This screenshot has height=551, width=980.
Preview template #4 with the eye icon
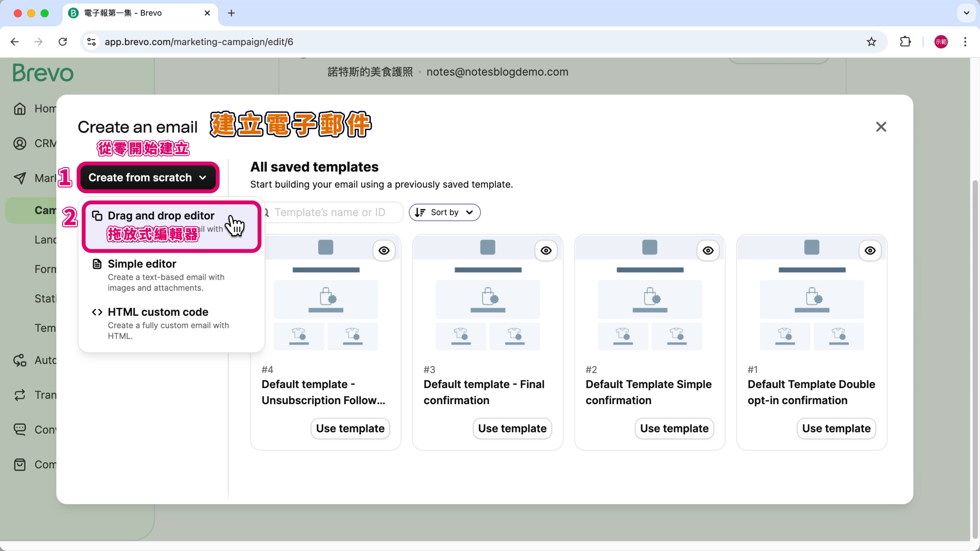(384, 251)
